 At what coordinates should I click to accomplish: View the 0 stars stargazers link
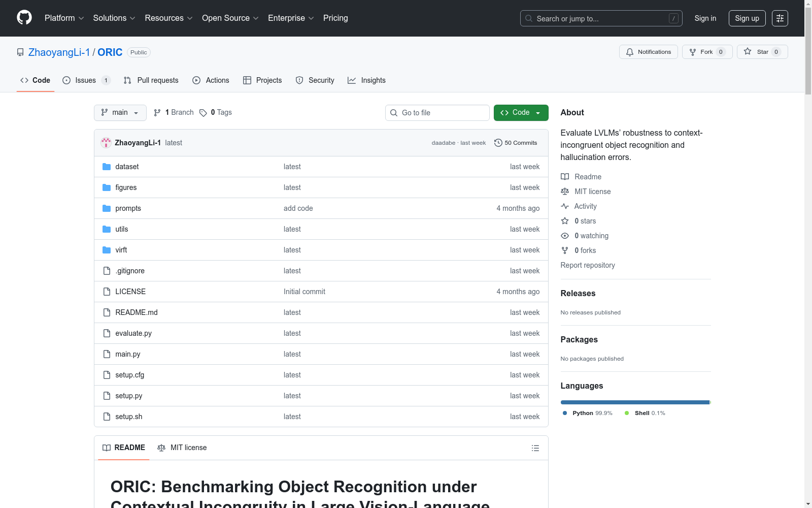[579, 221]
